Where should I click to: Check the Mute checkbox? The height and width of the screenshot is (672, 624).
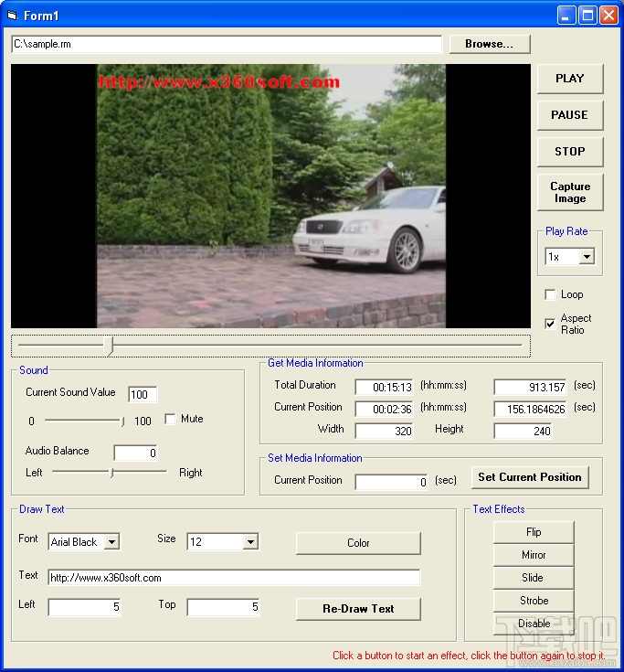[x=170, y=419]
